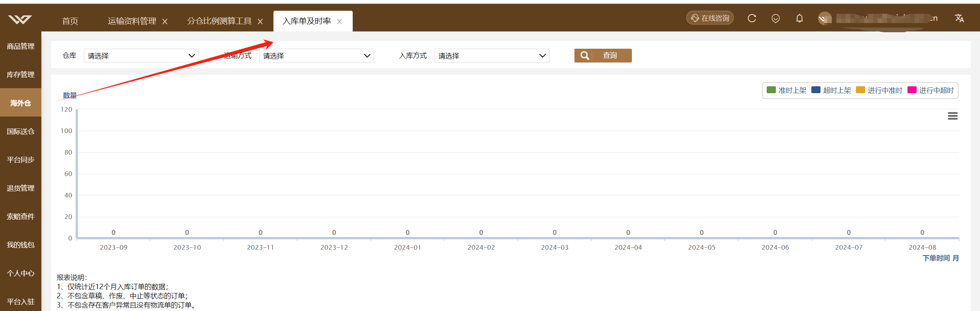Click the 2024-01 axis label
980x311 pixels.
(407, 247)
